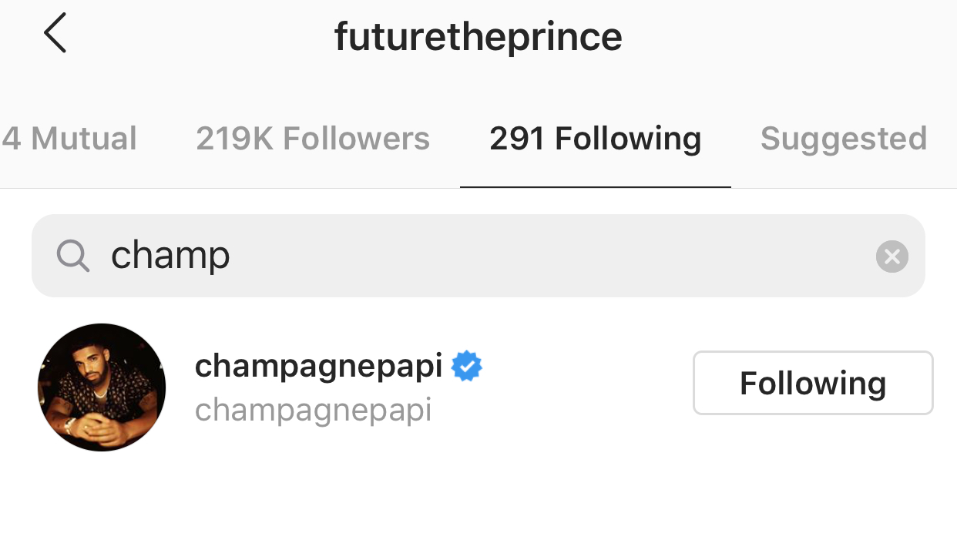Click the blue verified badge
957x560 pixels.
point(466,367)
